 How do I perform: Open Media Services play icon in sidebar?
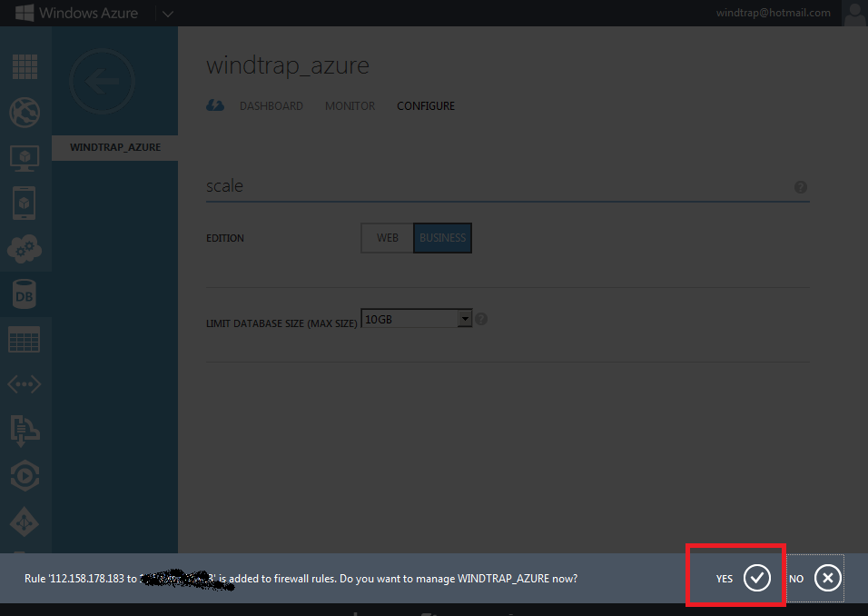click(25, 475)
